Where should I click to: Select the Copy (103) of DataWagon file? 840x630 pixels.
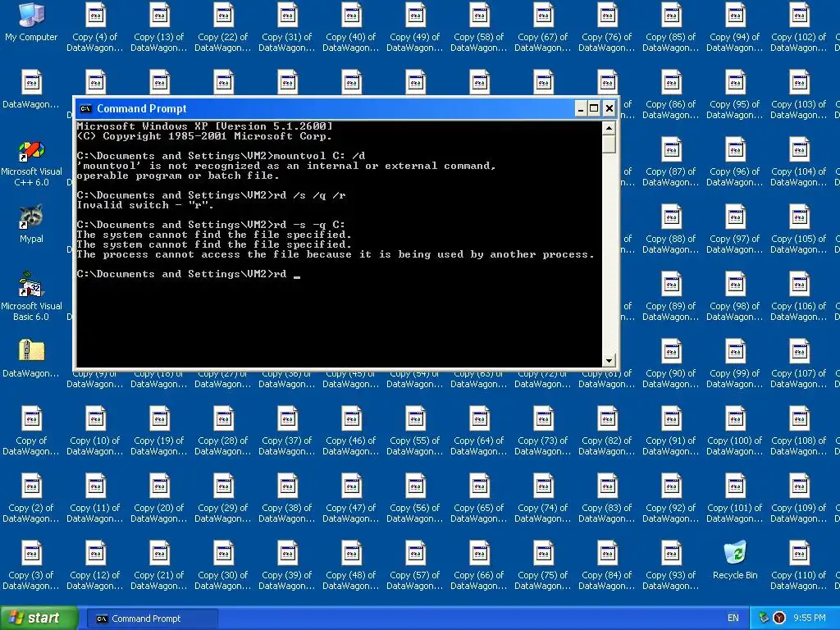click(x=799, y=94)
